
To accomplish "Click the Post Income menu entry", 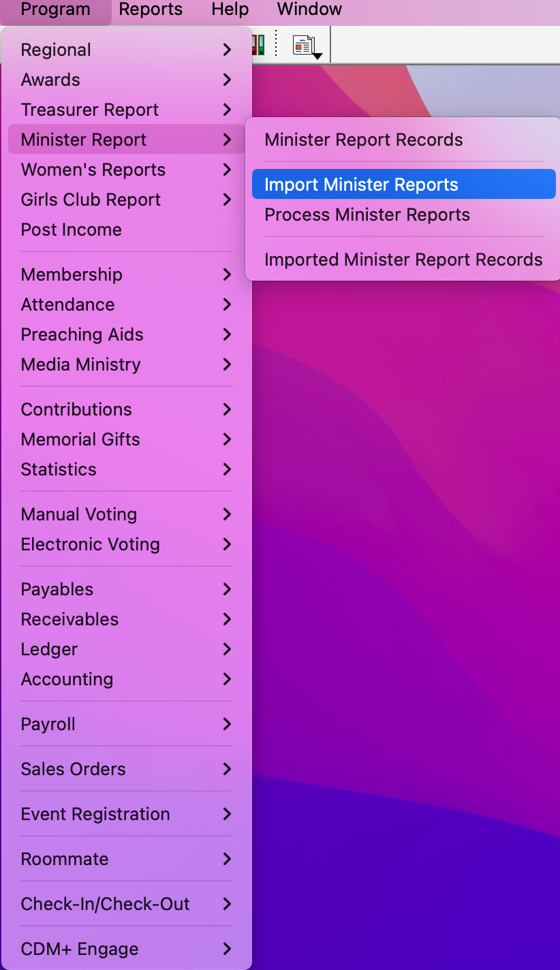I will pyautogui.click(x=72, y=230).
